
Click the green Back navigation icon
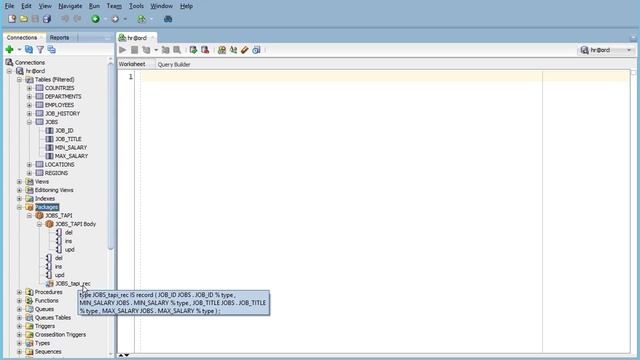[x=95, y=19]
